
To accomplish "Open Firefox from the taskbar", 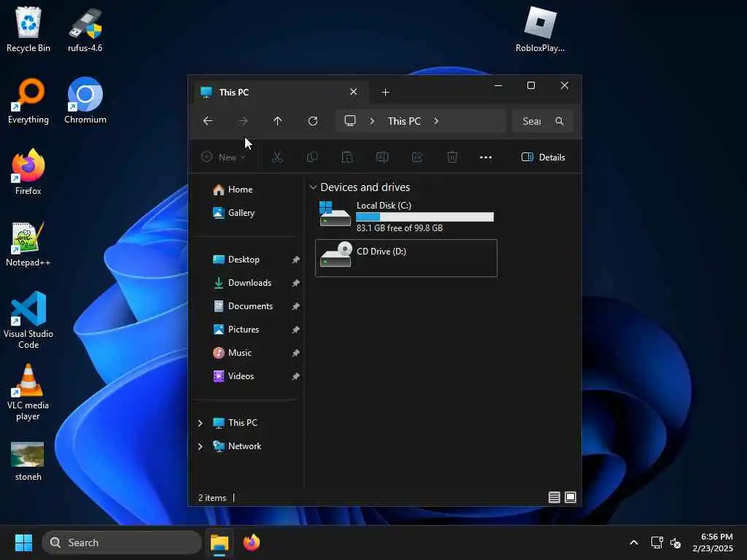I will pos(252,542).
